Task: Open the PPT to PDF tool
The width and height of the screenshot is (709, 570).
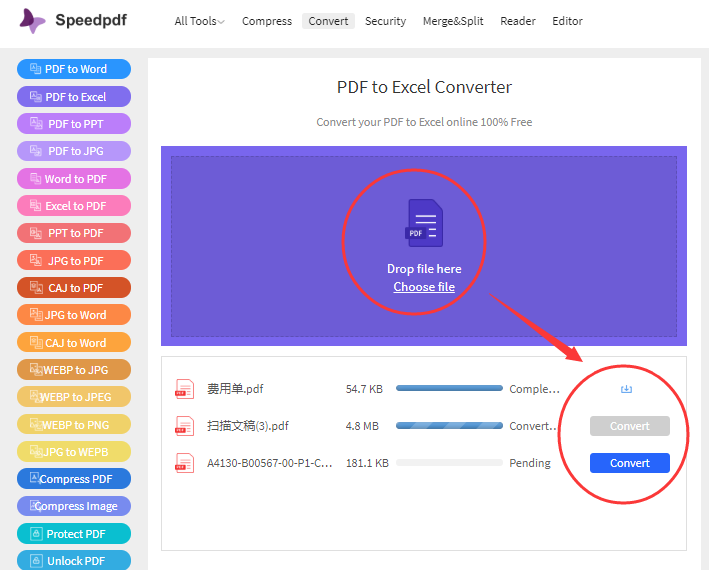Action: click(x=74, y=233)
